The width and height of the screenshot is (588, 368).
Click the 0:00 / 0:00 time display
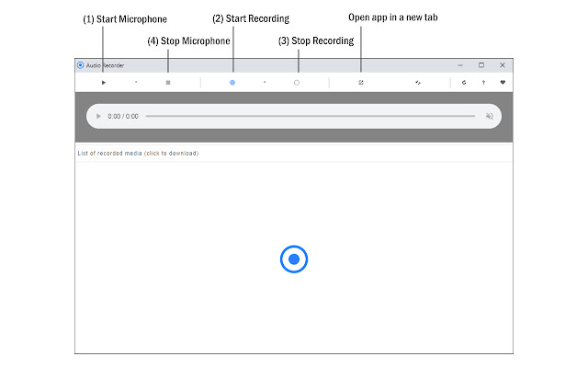(123, 117)
